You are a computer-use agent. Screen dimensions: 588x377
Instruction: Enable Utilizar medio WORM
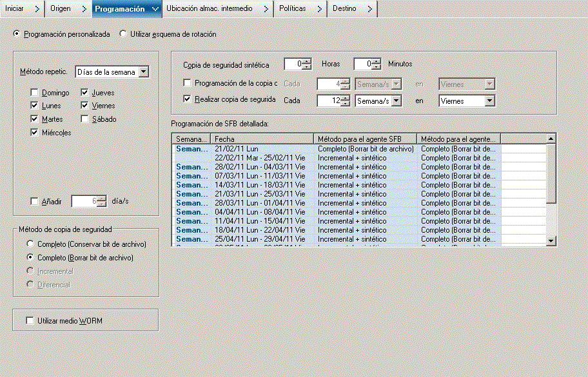[x=29, y=320]
